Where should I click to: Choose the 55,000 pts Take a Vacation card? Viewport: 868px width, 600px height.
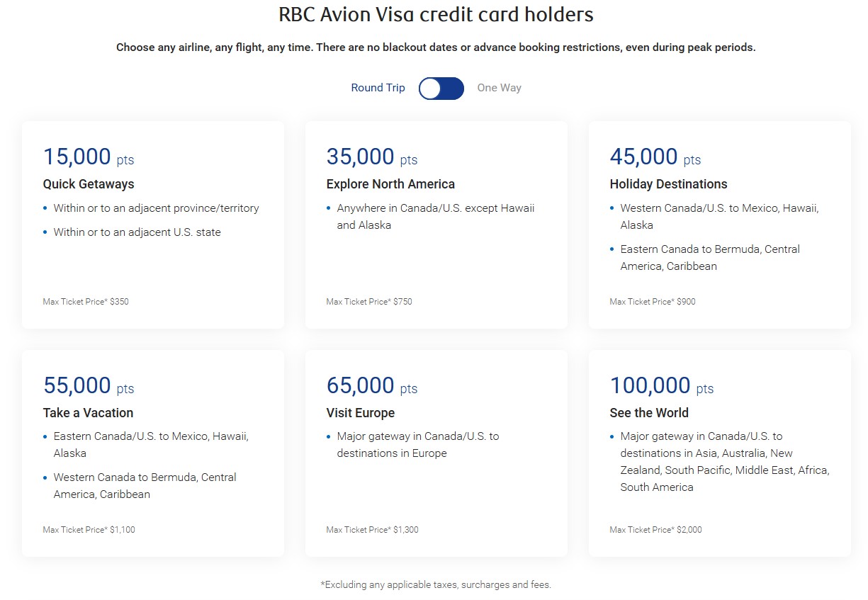click(x=152, y=453)
